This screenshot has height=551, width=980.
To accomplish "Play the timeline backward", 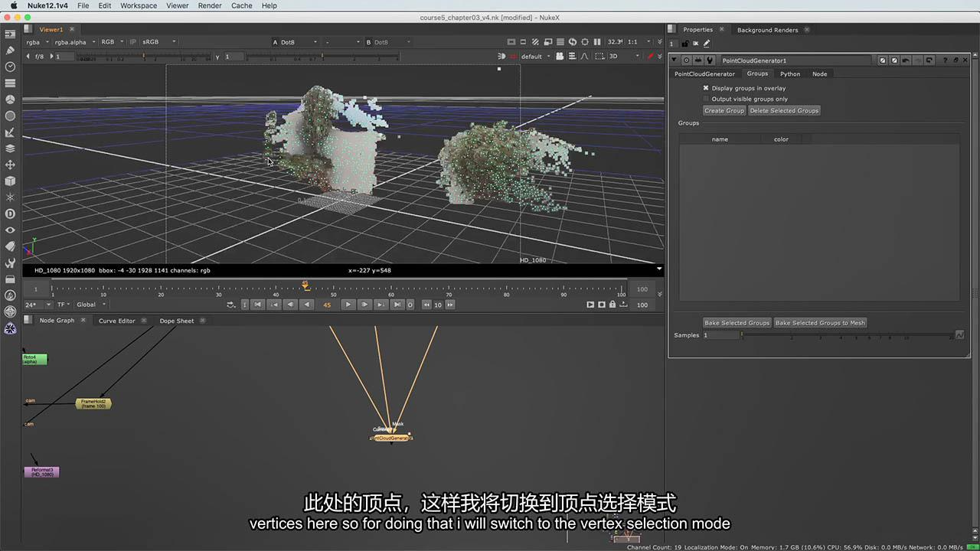I will [306, 305].
